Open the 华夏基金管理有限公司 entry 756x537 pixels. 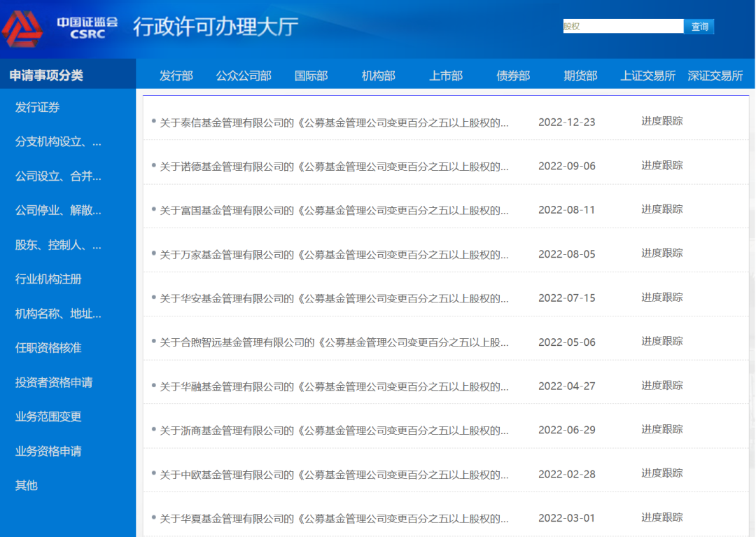pos(334,519)
